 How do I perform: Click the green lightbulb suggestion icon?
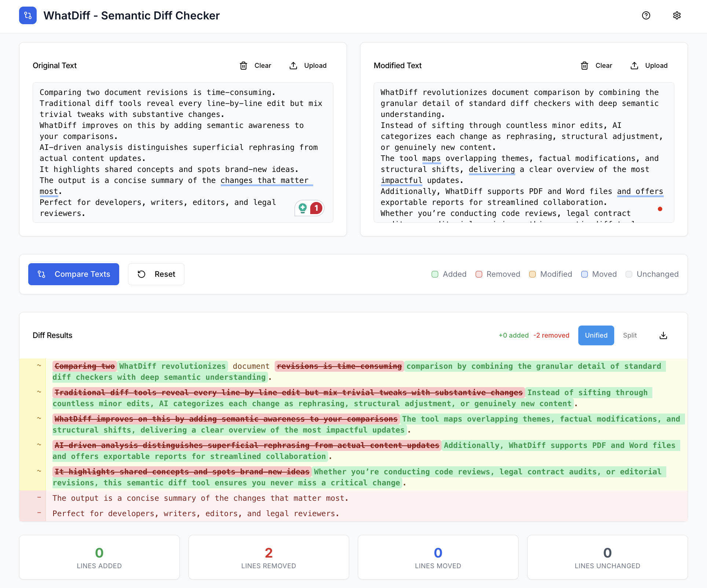point(303,208)
